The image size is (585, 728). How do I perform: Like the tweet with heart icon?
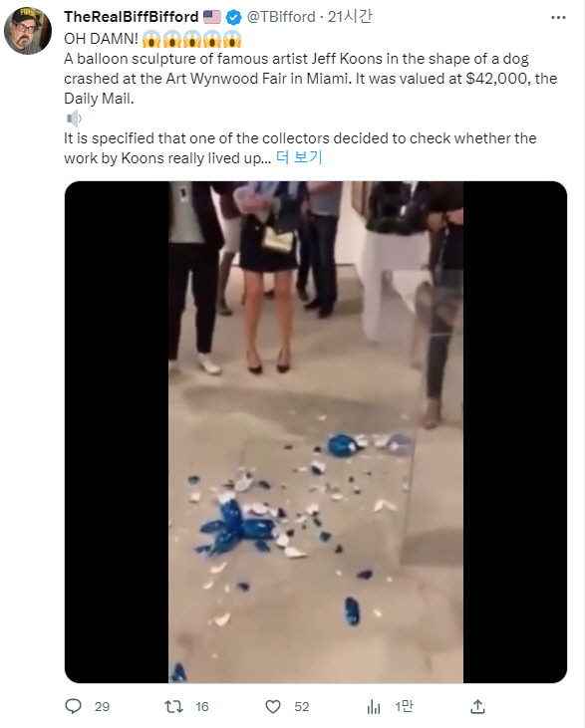tap(273, 707)
